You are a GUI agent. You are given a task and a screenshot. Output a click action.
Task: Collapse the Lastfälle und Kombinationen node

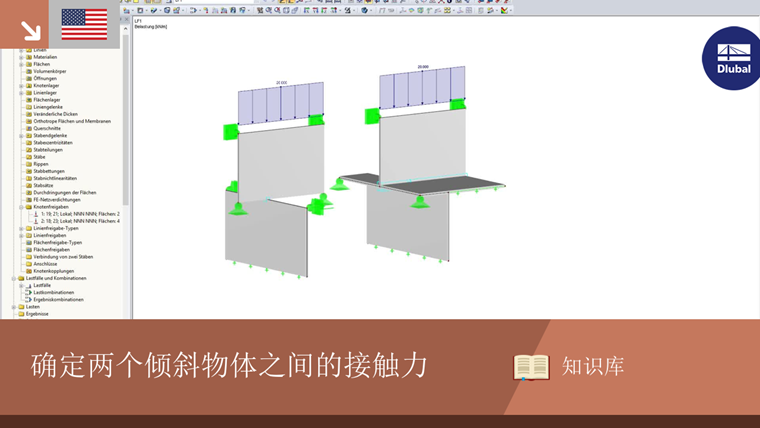[x=14, y=278]
